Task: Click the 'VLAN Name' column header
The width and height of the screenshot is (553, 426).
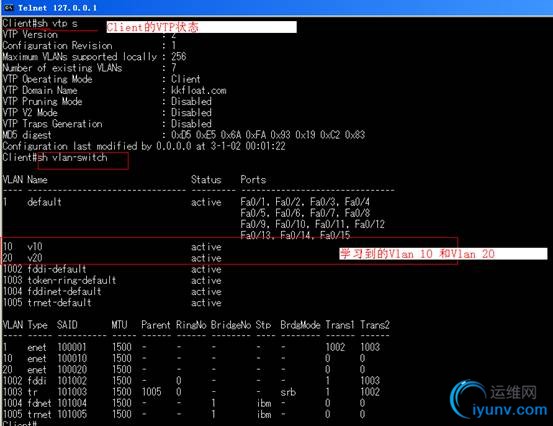Action: click(x=25, y=179)
